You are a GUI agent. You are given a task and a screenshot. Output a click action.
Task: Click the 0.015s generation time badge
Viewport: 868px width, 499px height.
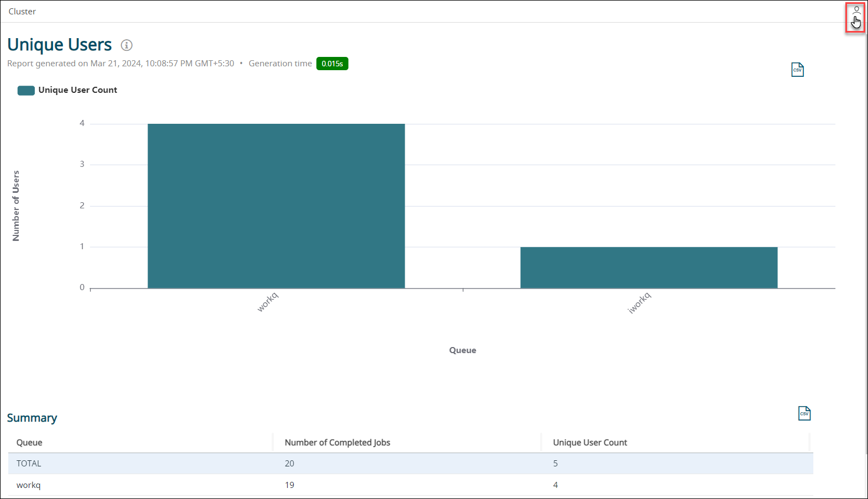click(x=332, y=64)
